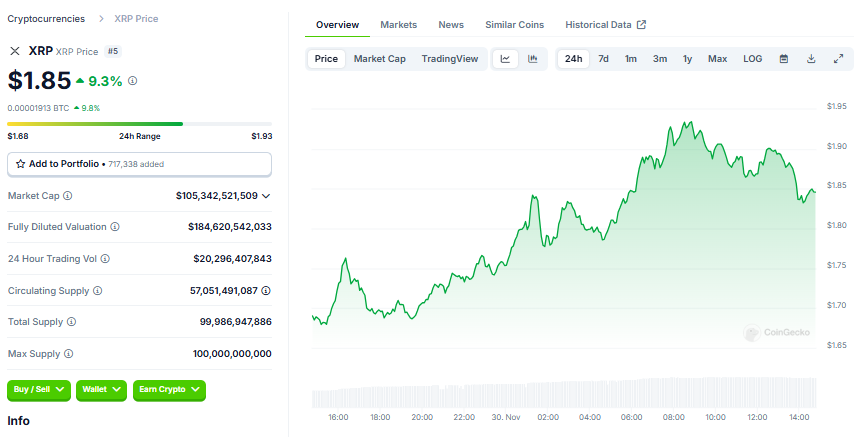Click external link icon beside Historical Data
The width and height of the screenshot is (862, 437).
pos(642,25)
